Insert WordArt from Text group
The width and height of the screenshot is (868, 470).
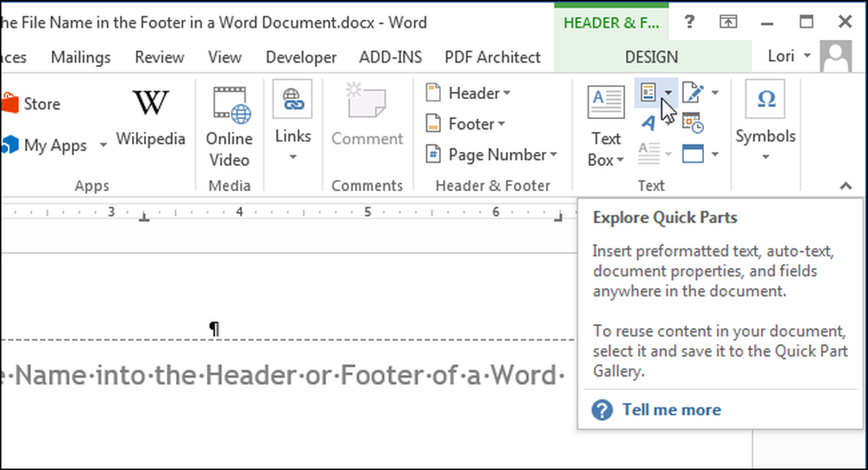(x=648, y=122)
